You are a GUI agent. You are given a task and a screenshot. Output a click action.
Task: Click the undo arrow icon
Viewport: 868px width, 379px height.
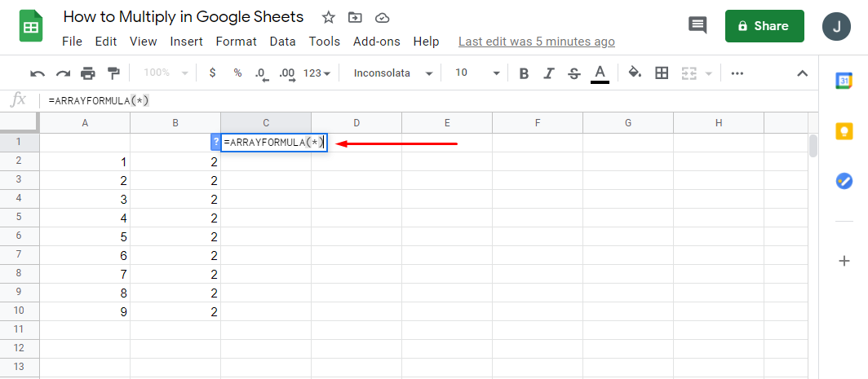click(38, 73)
